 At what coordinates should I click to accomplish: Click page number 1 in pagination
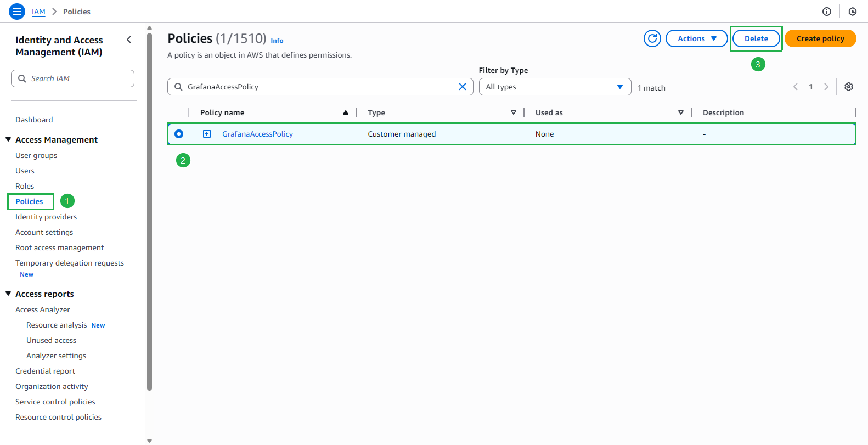coord(811,87)
